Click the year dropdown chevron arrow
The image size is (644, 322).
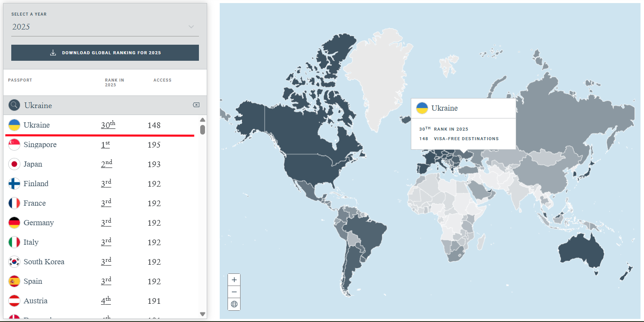(191, 26)
